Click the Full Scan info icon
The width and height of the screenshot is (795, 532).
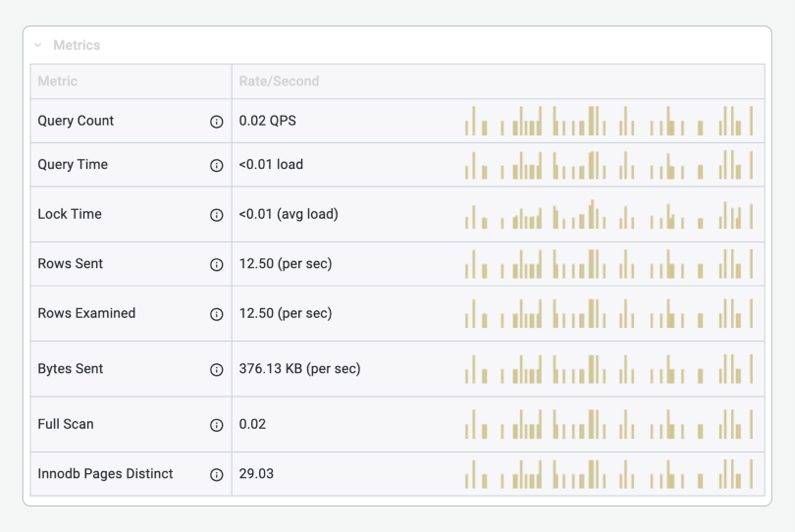[x=217, y=425]
